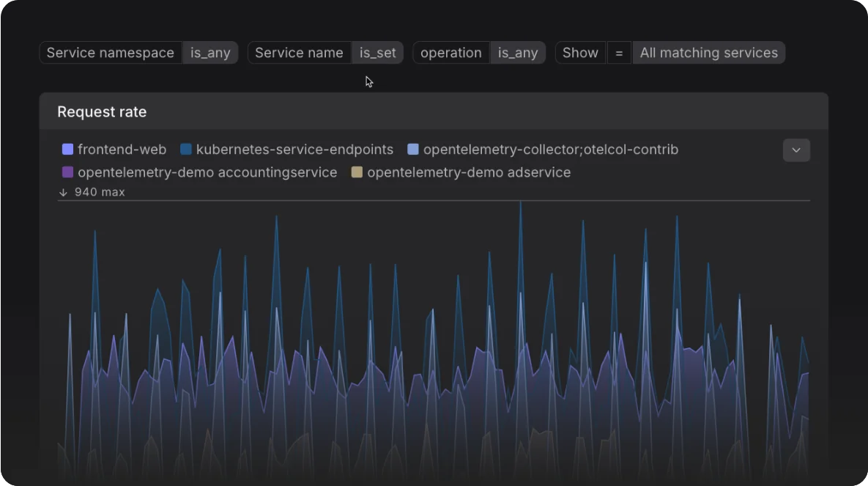Viewport: 868px width, 486px height.
Task: Open the is_any operator beside operation
Action: (518, 53)
